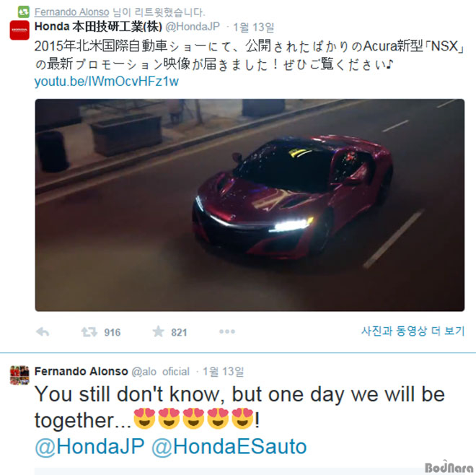
Task: Retweet the Honda NSX tweet
Action: [89, 332]
